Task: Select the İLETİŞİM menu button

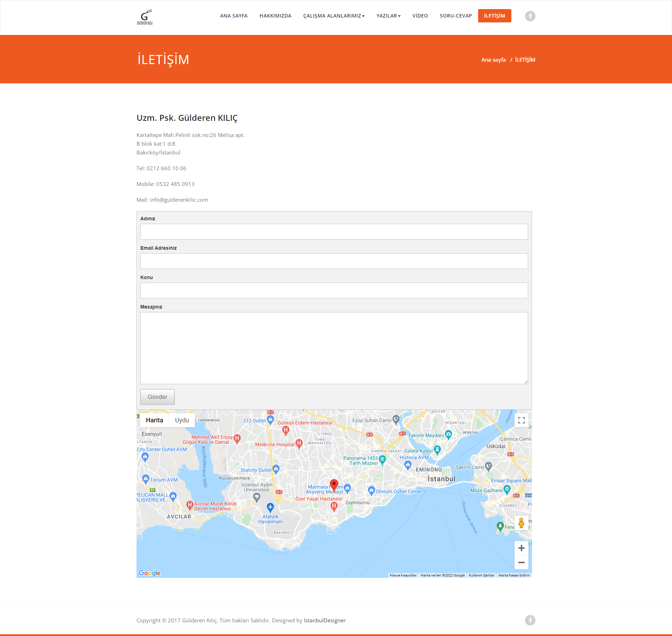Action: 495,16
